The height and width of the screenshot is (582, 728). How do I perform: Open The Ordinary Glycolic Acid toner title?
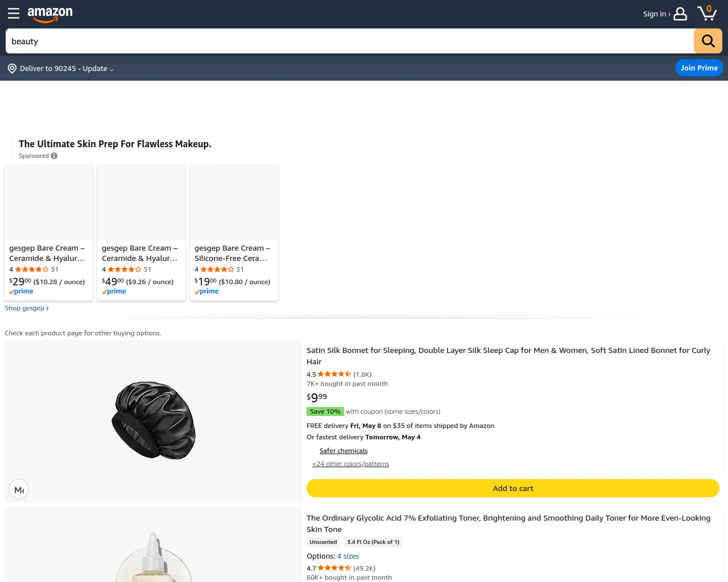tap(508, 523)
